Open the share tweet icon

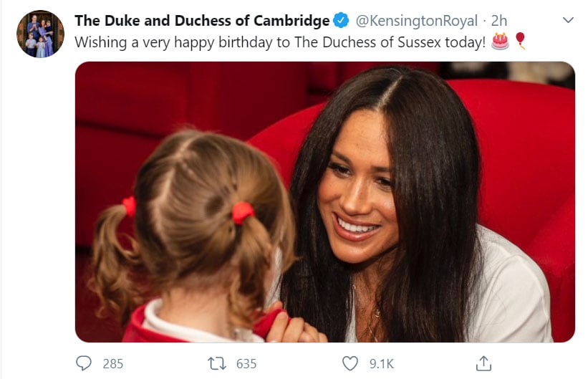pos(483,363)
